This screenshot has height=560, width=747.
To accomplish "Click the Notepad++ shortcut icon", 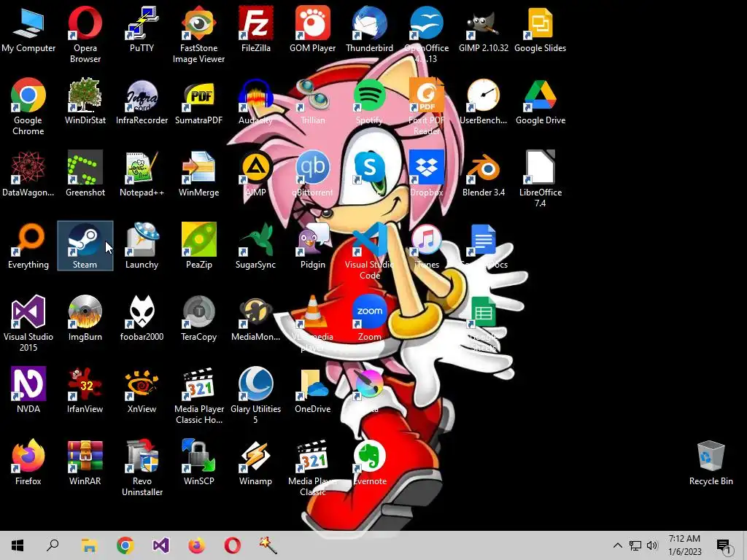I will pyautogui.click(x=142, y=168).
